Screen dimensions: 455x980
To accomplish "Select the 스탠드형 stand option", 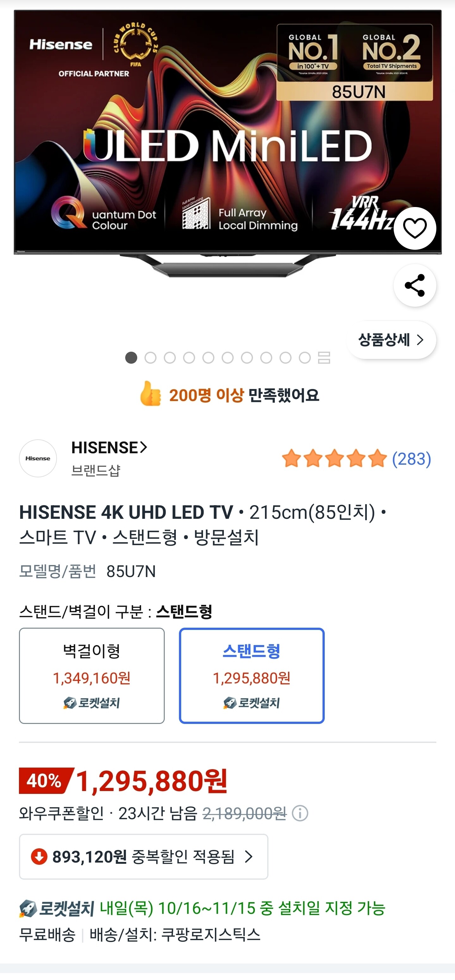I will coord(252,676).
